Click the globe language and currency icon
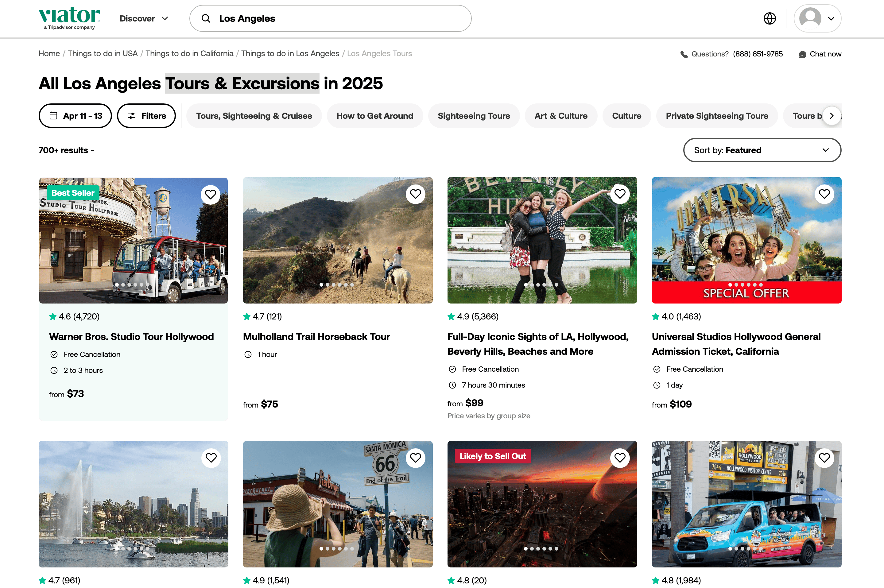Screen dimensions: 884x588 click(x=769, y=18)
